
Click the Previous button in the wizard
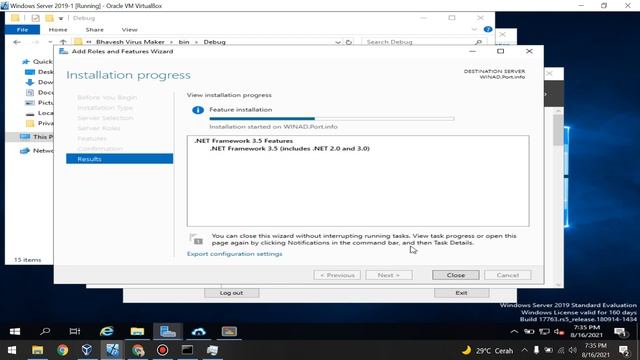[x=337, y=275]
